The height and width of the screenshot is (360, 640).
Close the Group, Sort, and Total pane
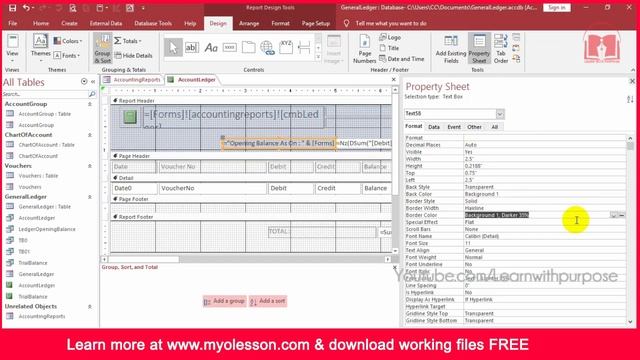(395, 267)
